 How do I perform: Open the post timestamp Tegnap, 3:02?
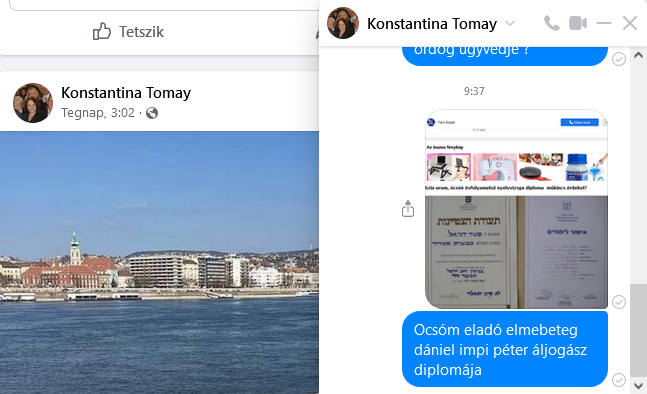[98, 113]
